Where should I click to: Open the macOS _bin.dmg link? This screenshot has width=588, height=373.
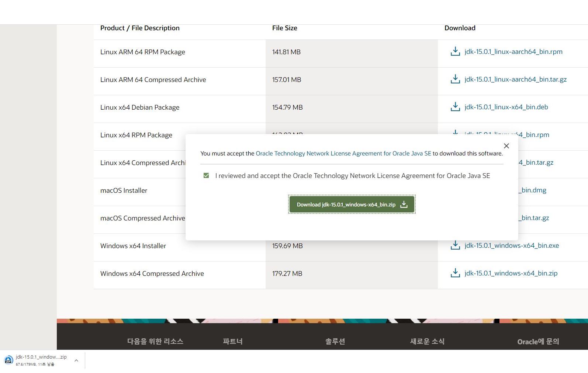(532, 190)
